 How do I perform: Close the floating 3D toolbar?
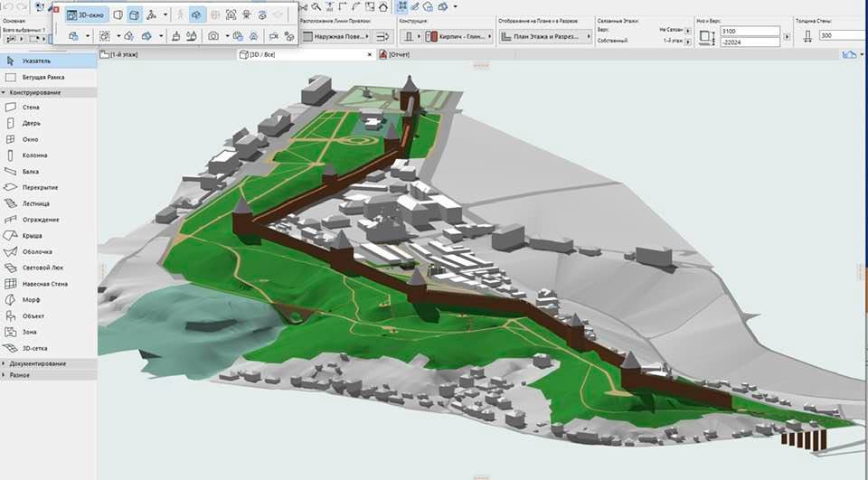(x=56, y=9)
